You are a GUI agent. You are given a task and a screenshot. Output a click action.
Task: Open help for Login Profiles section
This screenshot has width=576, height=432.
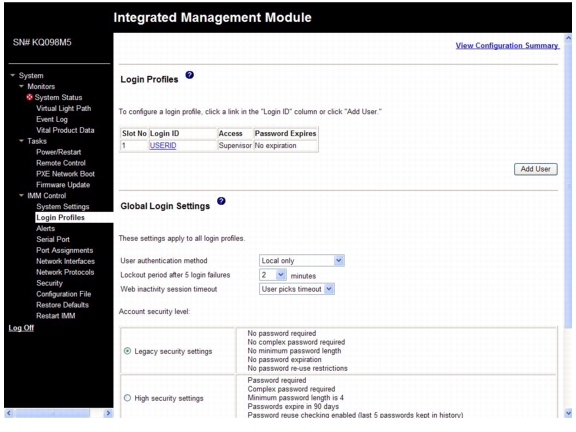[190, 75]
